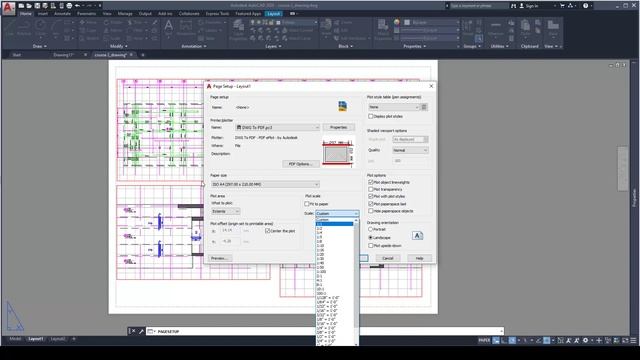Click the Open folder icon in Quick Access toolbar
640x360 pixels.
(29, 6)
